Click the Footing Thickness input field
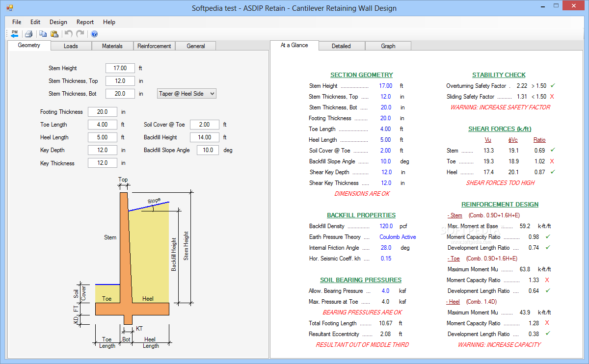The width and height of the screenshot is (589, 364). (103, 112)
